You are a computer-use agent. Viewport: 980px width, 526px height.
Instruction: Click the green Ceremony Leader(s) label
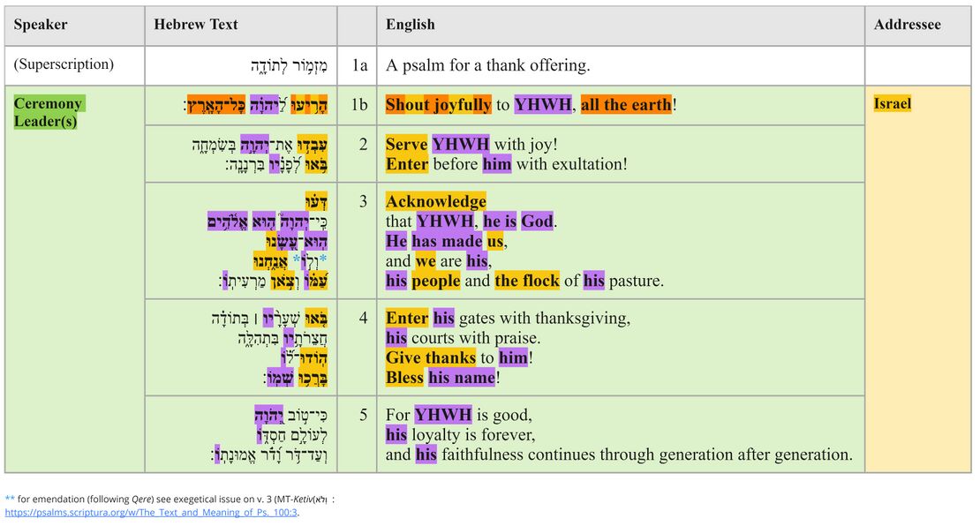tap(48, 113)
